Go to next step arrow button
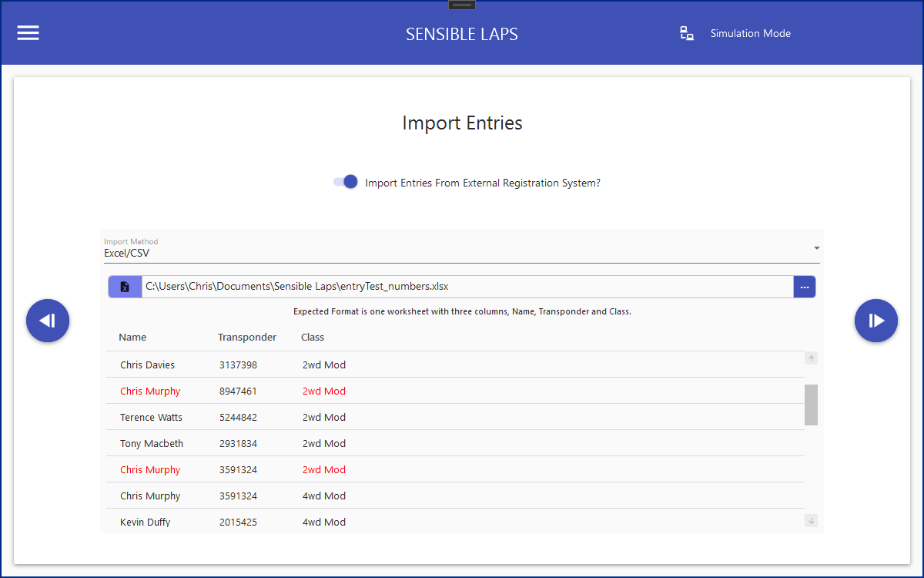Image resolution: width=924 pixels, height=578 pixels. (876, 321)
